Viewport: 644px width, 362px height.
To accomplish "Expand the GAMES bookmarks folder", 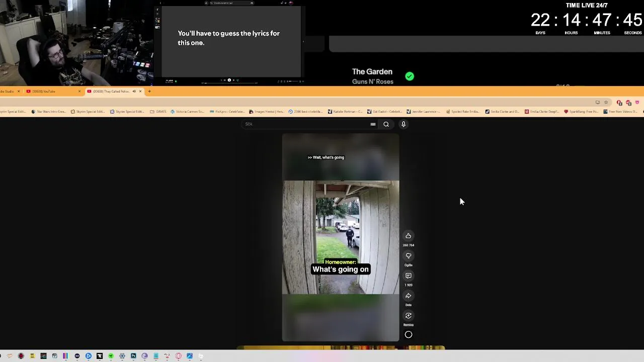I will point(158,112).
